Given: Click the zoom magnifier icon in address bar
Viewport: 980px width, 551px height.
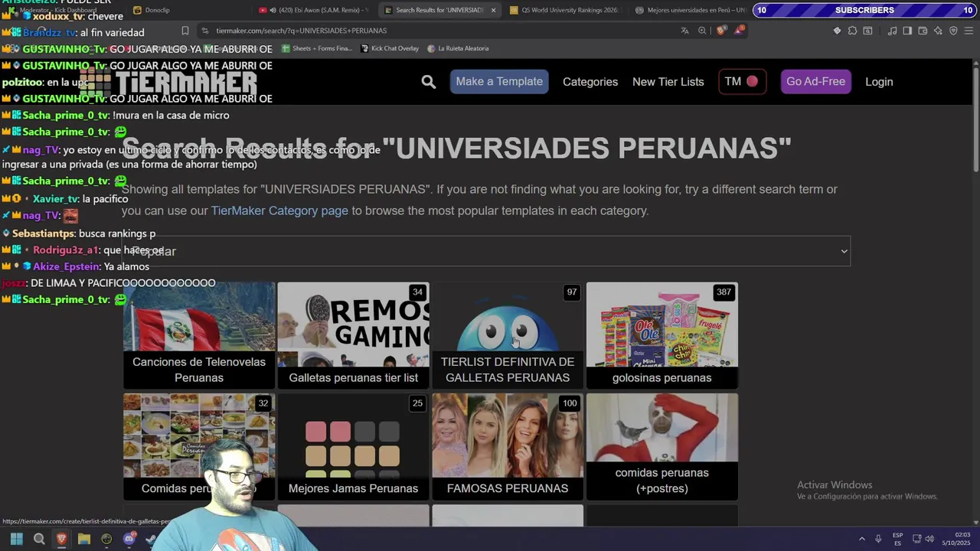Looking at the screenshot, I should coord(702,31).
